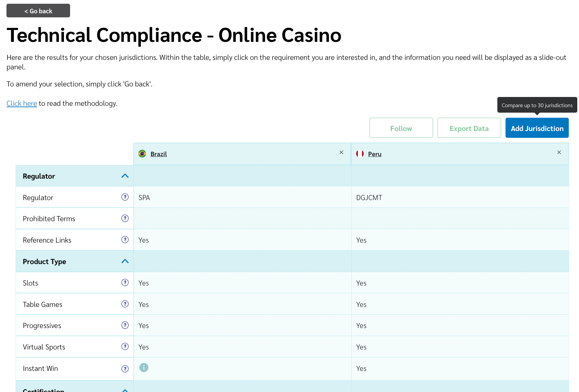This screenshot has height=392, width=579.
Task: Click Brazil's Reference Links 'Yes' cell
Action: point(242,240)
